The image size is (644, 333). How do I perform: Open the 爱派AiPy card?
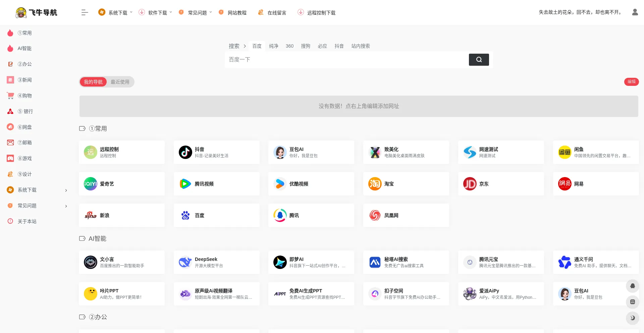tap(501, 294)
